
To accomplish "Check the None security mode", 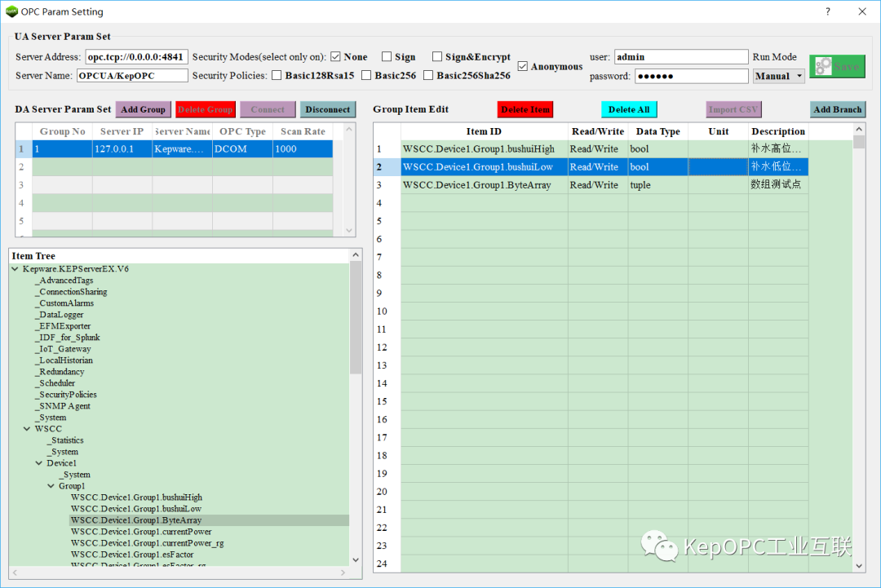I will tap(335, 57).
